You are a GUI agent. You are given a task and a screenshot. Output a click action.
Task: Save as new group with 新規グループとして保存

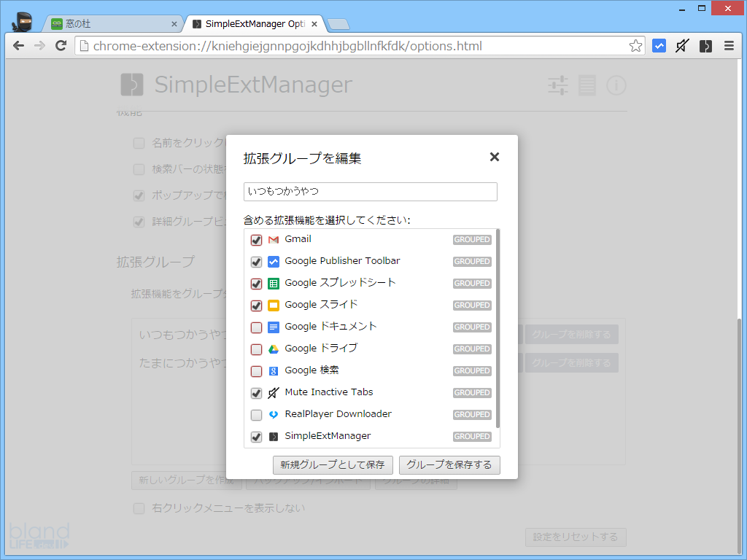coord(333,464)
